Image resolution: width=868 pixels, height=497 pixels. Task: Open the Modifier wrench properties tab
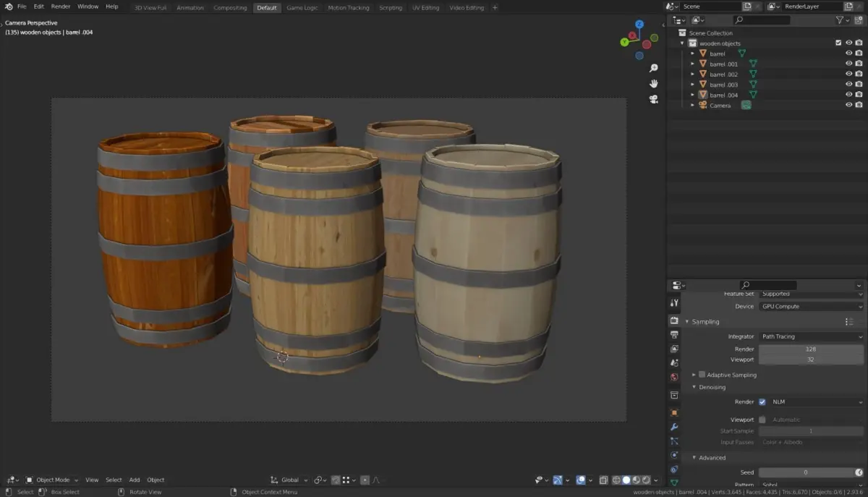point(674,427)
